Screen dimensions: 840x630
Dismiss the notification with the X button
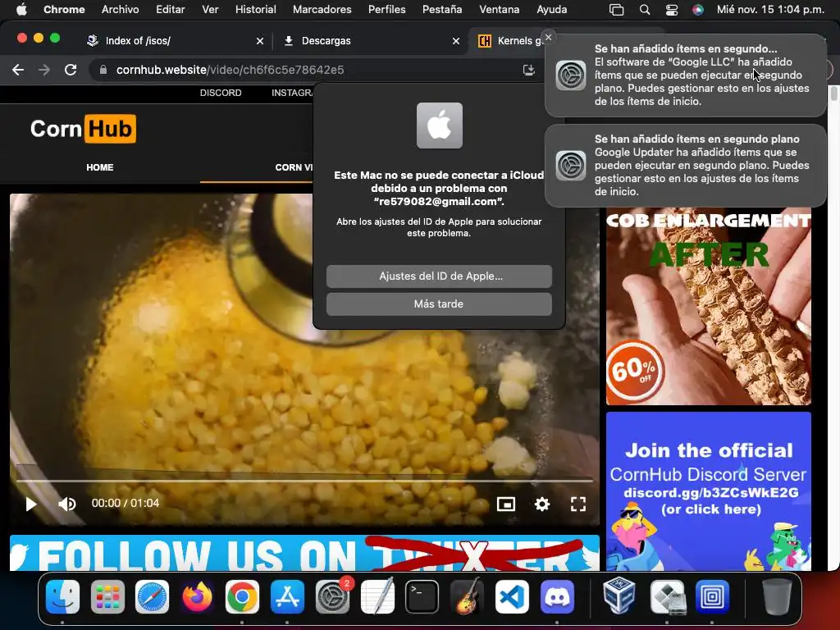[548, 37]
